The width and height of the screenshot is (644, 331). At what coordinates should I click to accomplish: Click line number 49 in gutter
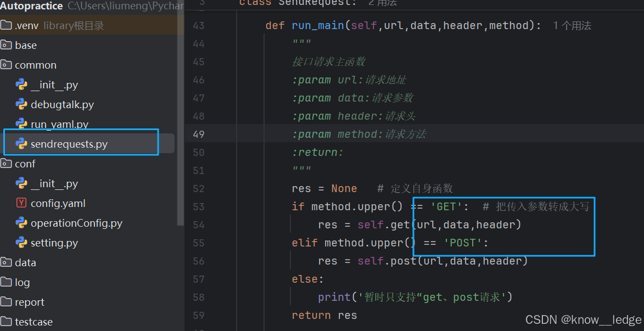coord(198,134)
